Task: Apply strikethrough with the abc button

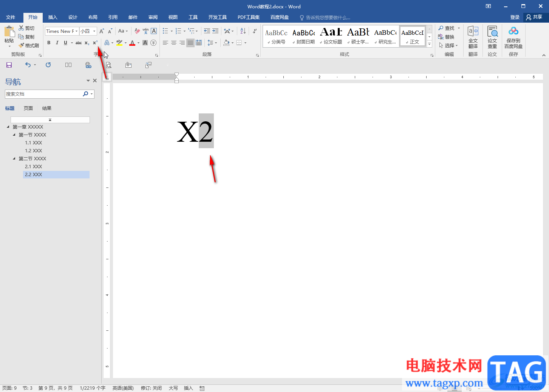Action: click(x=79, y=43)
